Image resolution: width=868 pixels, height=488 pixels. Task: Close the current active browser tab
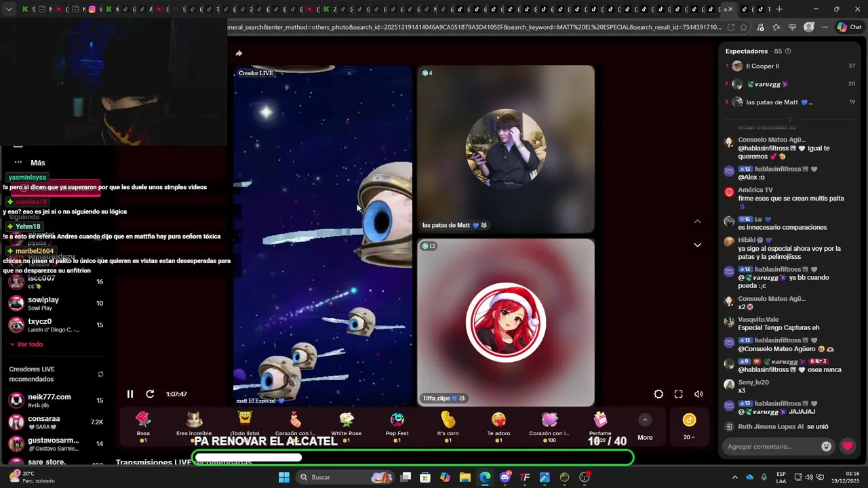coord(729,9)
